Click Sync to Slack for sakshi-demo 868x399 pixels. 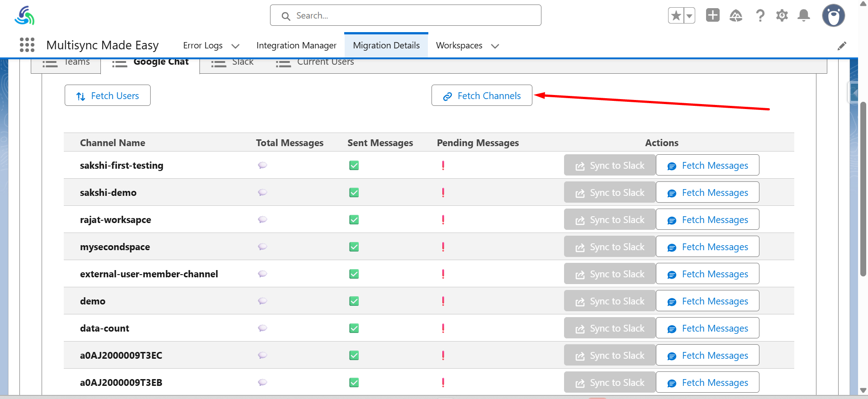click(610, 192)
